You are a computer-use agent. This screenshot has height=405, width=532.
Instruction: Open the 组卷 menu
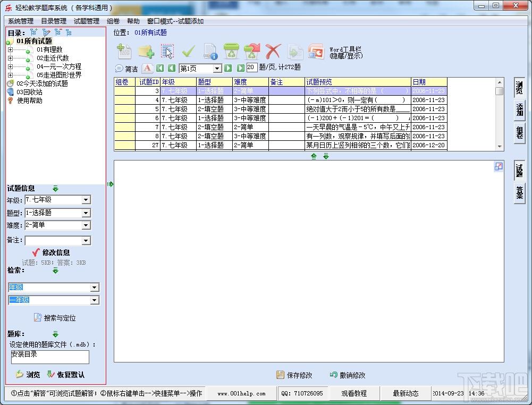tap(113, 21)
